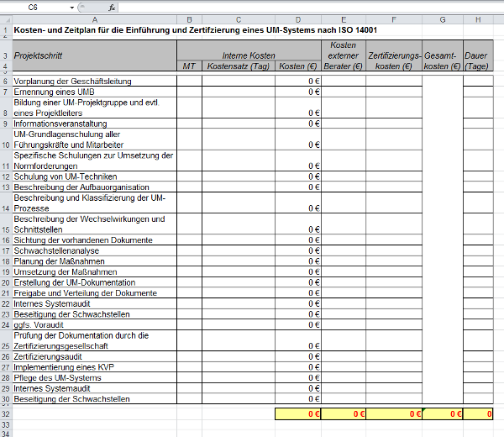Screen dimensions: 504x437
Task: Click the Select All corner button
Action: [5, 19]
